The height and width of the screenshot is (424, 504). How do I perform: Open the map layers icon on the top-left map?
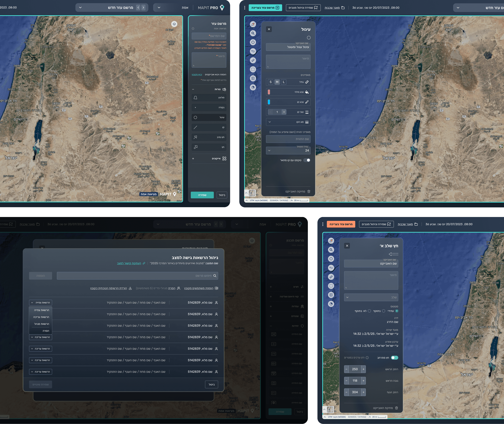(174, 24)
